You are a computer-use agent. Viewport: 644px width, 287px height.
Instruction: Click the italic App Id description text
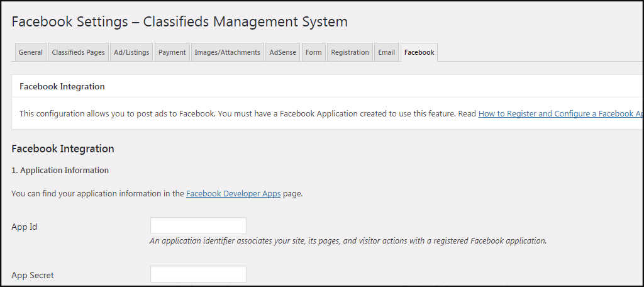348,240
